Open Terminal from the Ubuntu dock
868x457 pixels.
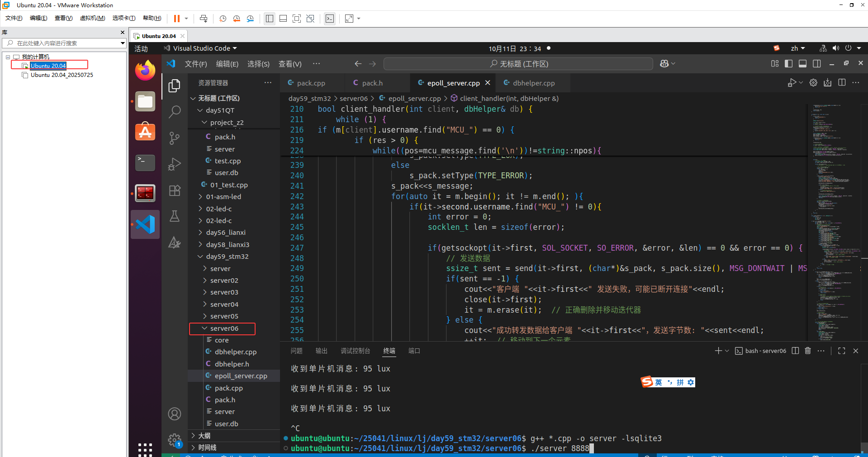click(145, 162)
